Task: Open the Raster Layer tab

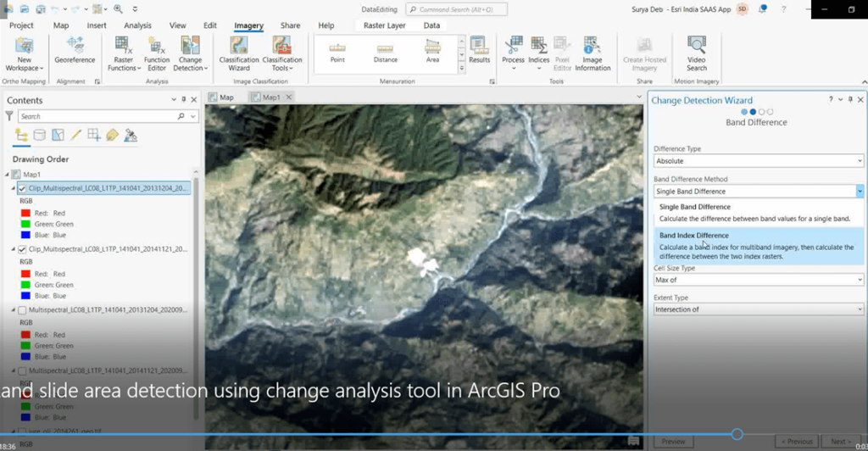Action: (x=384, y=25)
